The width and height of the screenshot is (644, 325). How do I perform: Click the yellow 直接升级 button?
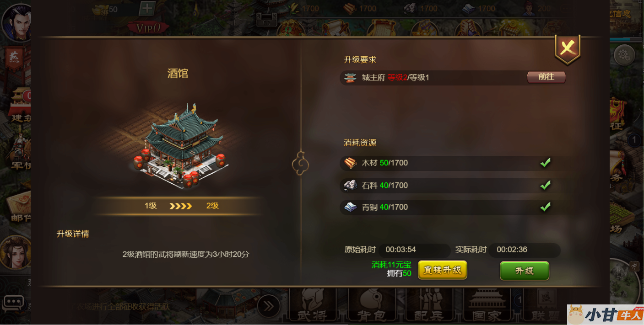point(443,270)
